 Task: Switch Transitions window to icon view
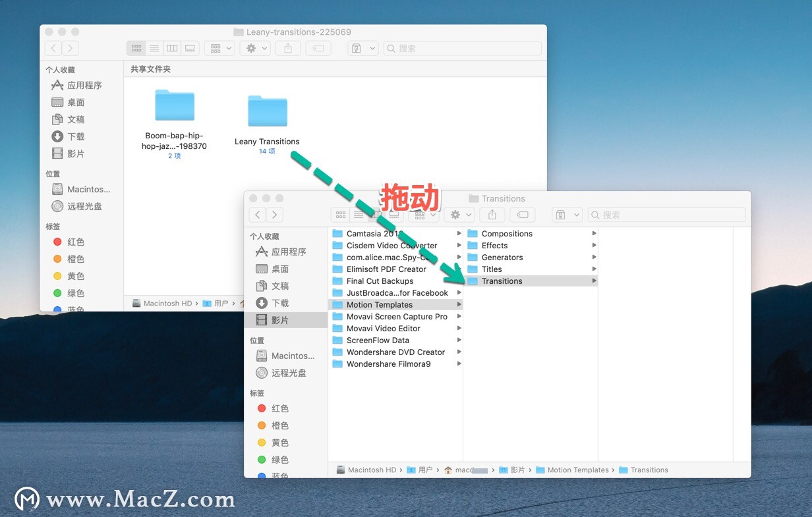pos(341,215)
